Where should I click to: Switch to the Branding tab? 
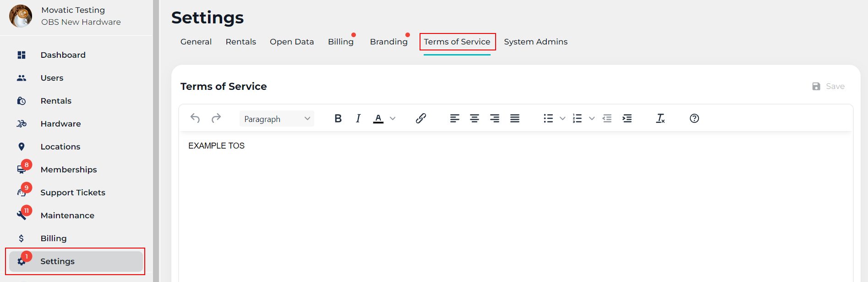pos(388,42)
